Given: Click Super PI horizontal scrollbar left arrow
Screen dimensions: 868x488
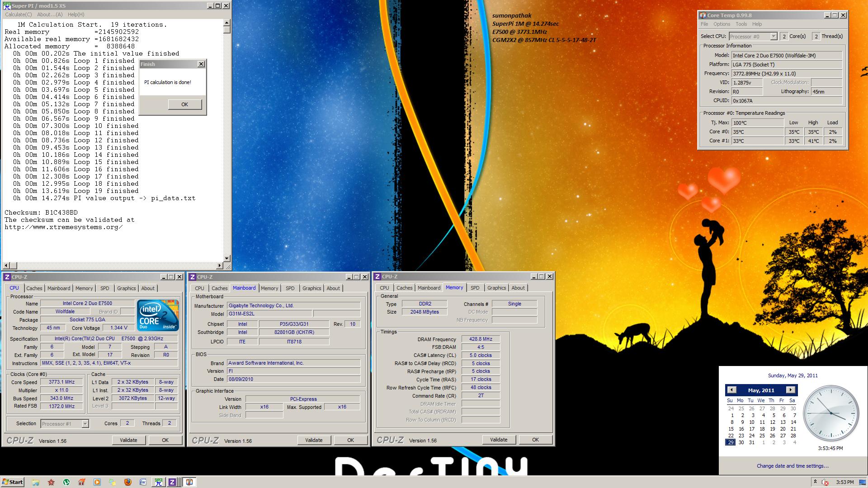Looking at the screenshot, I should click(6, 266).
